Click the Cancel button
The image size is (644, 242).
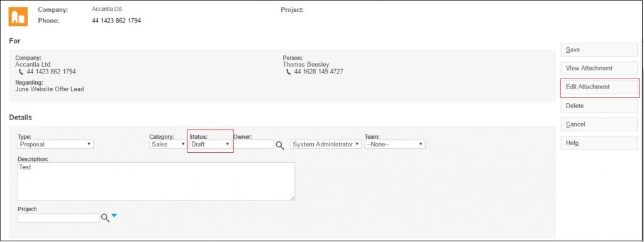click(x=599, y=124)
